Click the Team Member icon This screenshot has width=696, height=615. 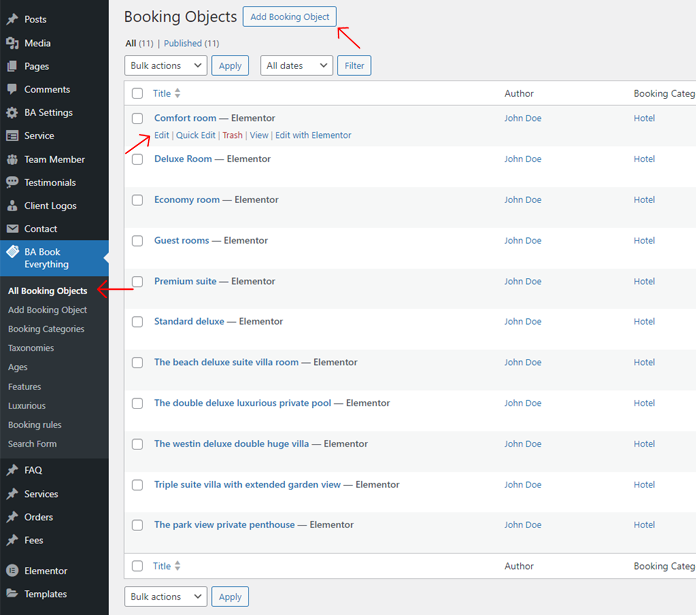(12, 159)
